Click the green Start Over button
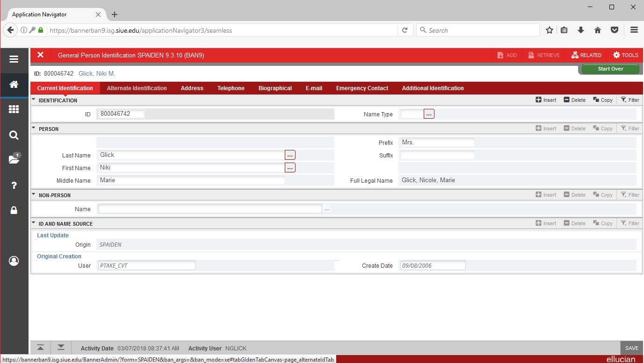644x363 pixels. (610, 69)
